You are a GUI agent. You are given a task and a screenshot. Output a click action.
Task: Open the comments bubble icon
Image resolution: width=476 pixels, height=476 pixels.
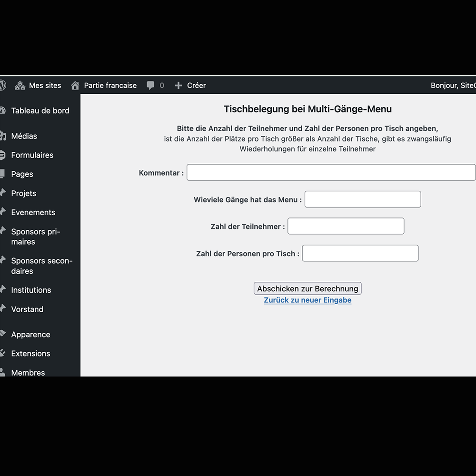pyautogui.click(x=150, y=86)
